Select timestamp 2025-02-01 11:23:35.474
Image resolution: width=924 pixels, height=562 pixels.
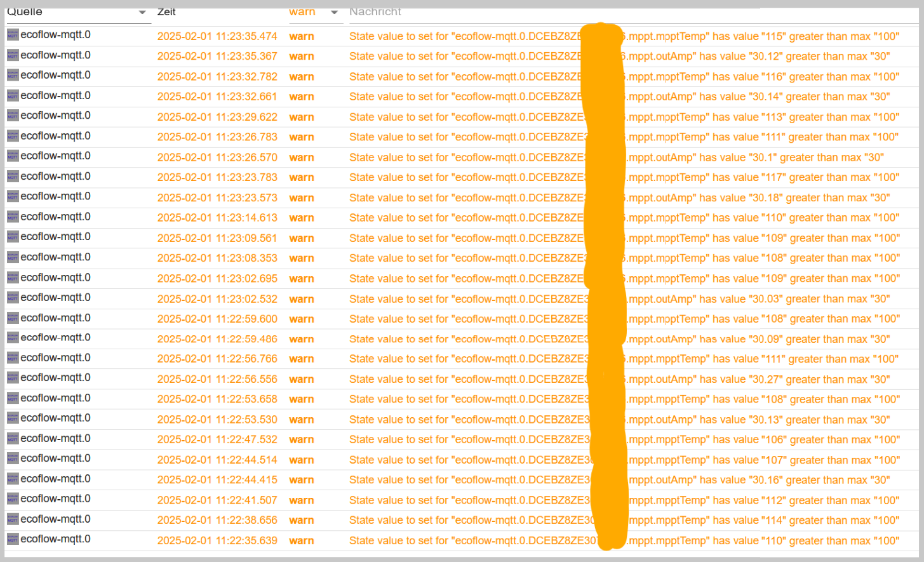pyautogui.click(x=217, y=37)
